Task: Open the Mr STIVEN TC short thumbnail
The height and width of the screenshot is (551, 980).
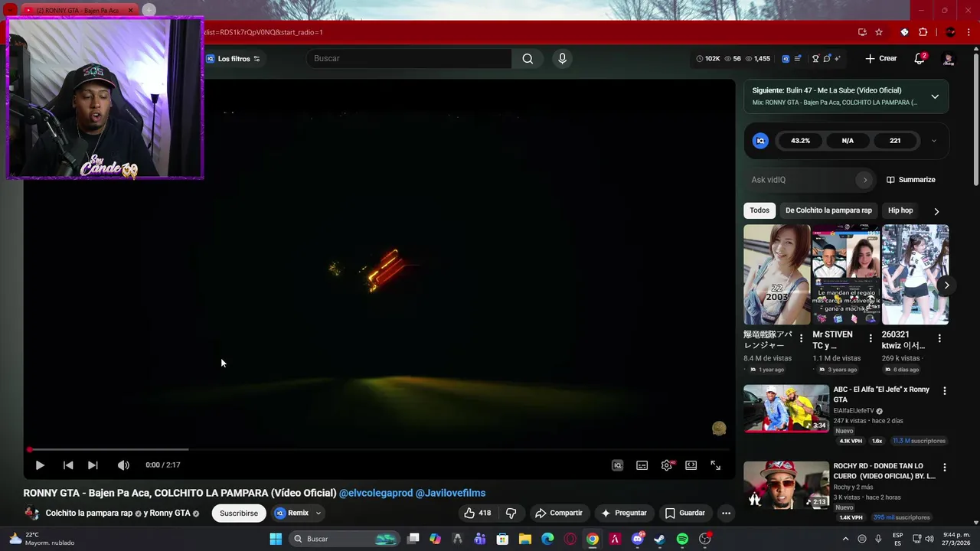Action: point(846,275)
